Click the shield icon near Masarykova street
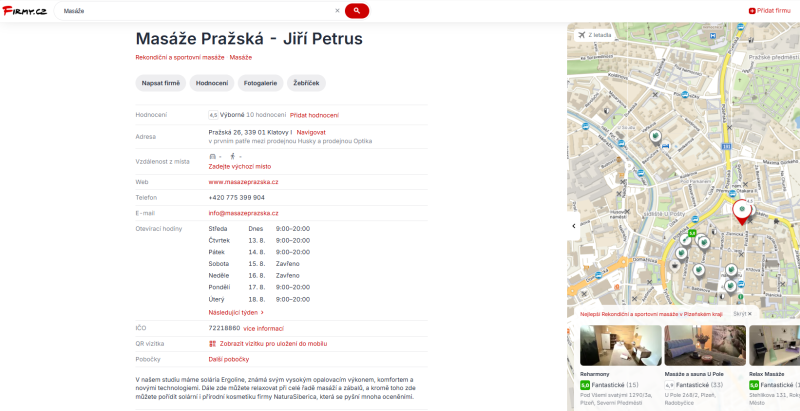 (606, 110)
